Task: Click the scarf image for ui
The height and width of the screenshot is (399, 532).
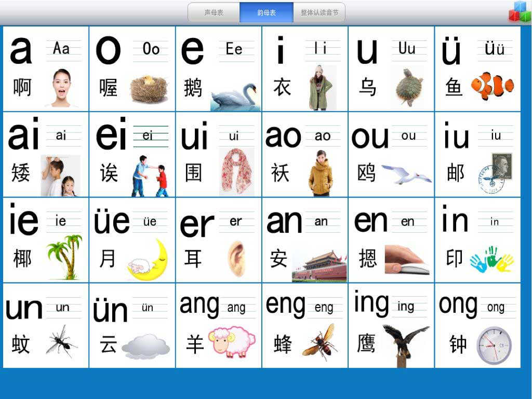Action: coord(237,171)
